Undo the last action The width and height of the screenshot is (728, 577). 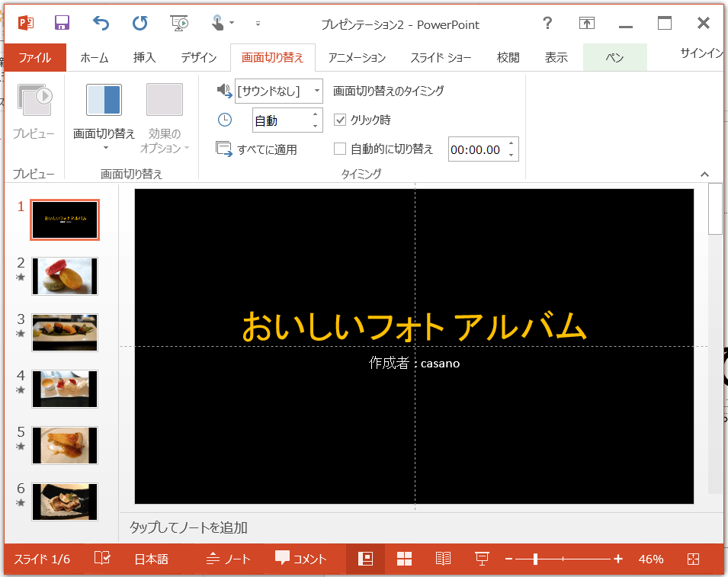(101, 23)
